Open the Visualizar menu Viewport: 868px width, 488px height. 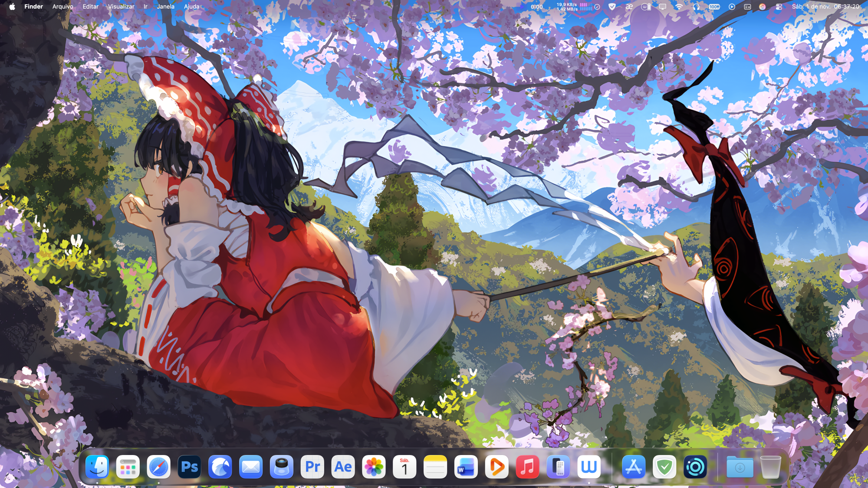(121, 7)
